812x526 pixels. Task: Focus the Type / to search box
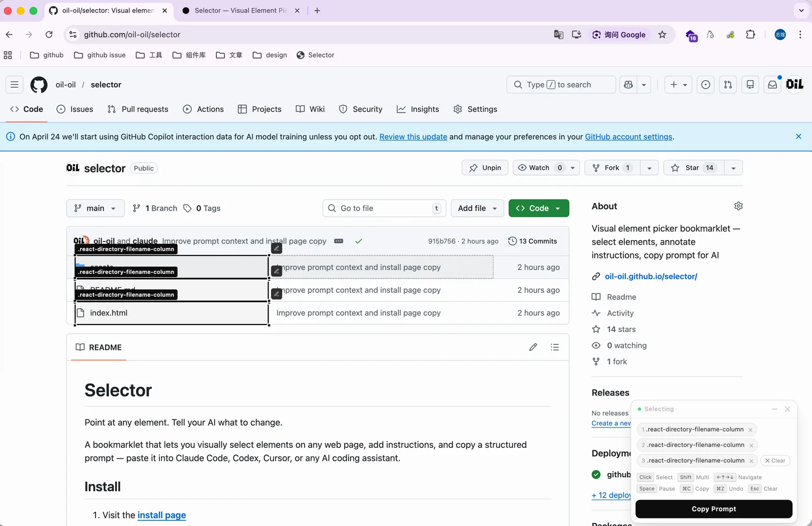pos(561,85)
